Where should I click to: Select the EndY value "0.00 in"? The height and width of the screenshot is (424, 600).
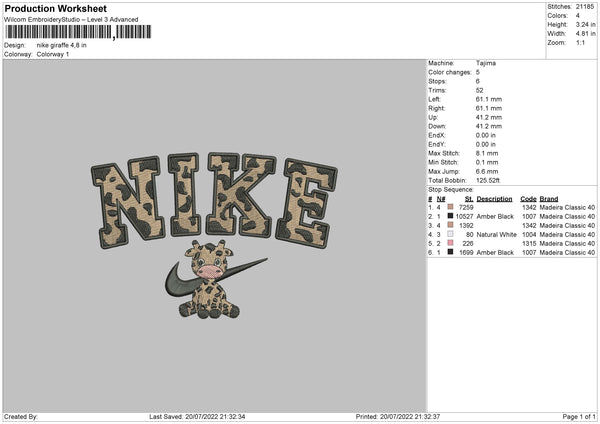click(486, 144)
